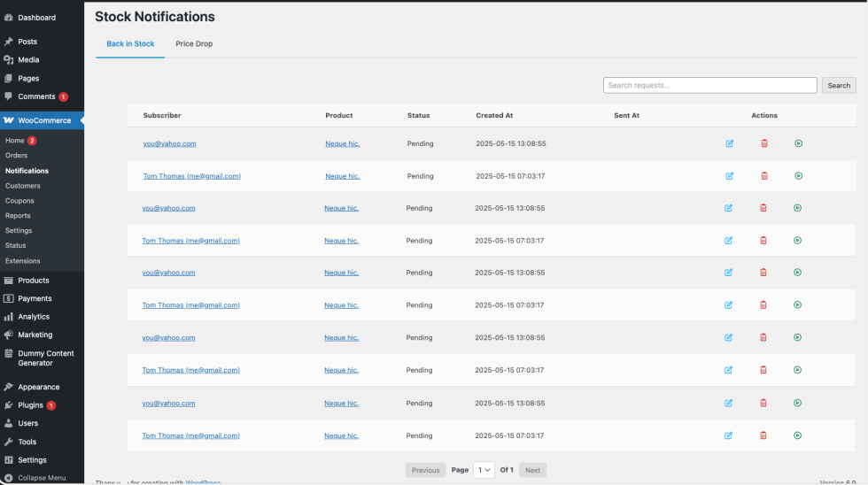Focus the Search requests input field
Viewport: 868px width, 485px height.
click(x=709, y=85)
